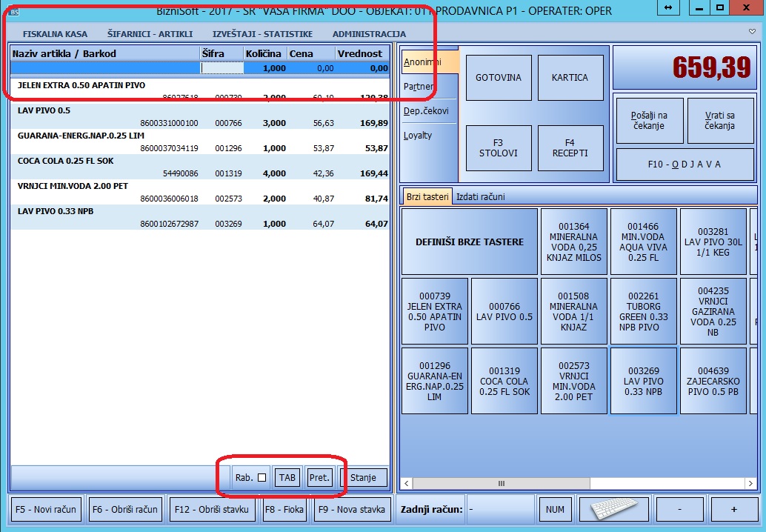
Task: Click Vrati sa čekanja button
Action: (x=720, y=121)
